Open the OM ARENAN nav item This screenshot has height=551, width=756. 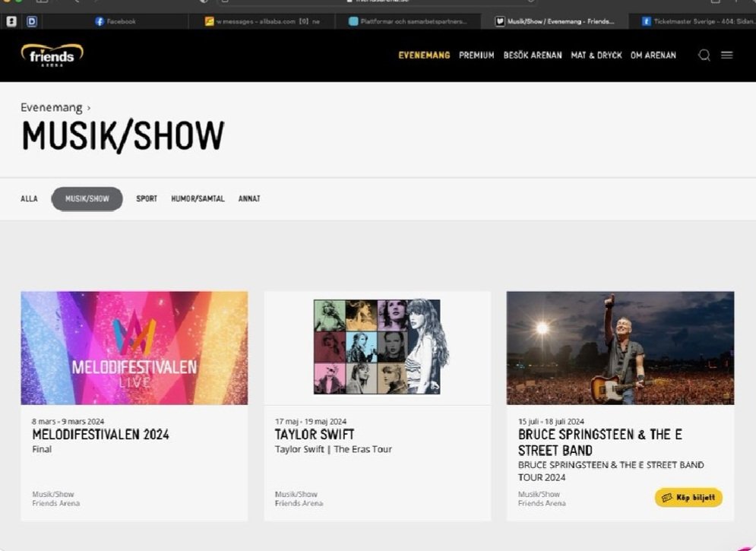coord(653,55)
